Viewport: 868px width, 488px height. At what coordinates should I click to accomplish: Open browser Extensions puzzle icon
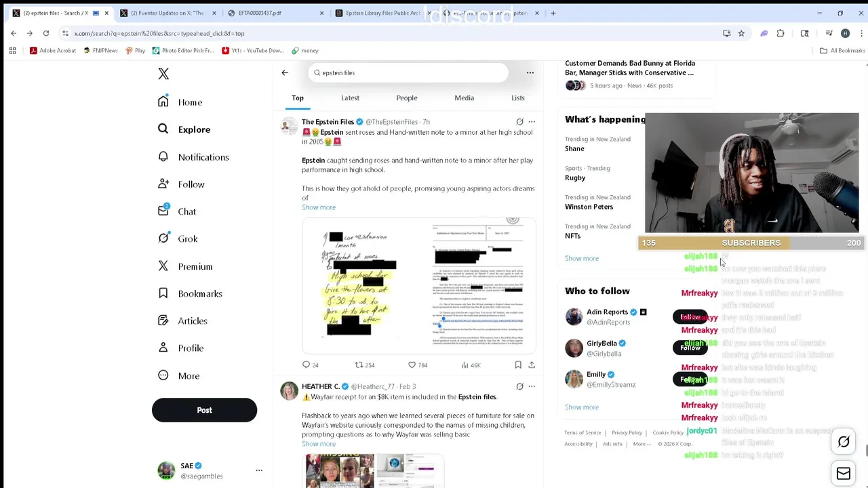[781, 33]
